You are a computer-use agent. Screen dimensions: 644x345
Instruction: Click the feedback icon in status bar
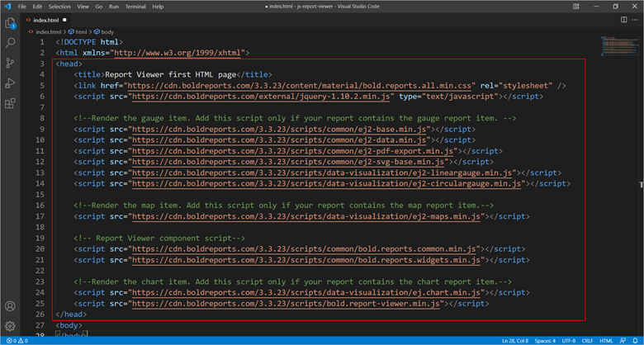(623, 341)
